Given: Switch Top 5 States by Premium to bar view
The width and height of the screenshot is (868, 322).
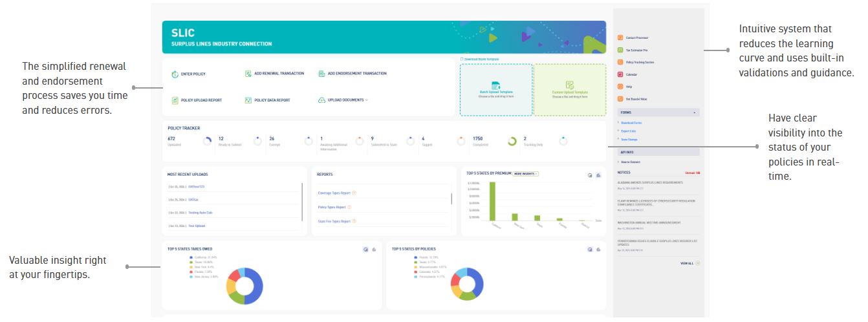Looking at the screenshot, I should [x=598, y=175].
